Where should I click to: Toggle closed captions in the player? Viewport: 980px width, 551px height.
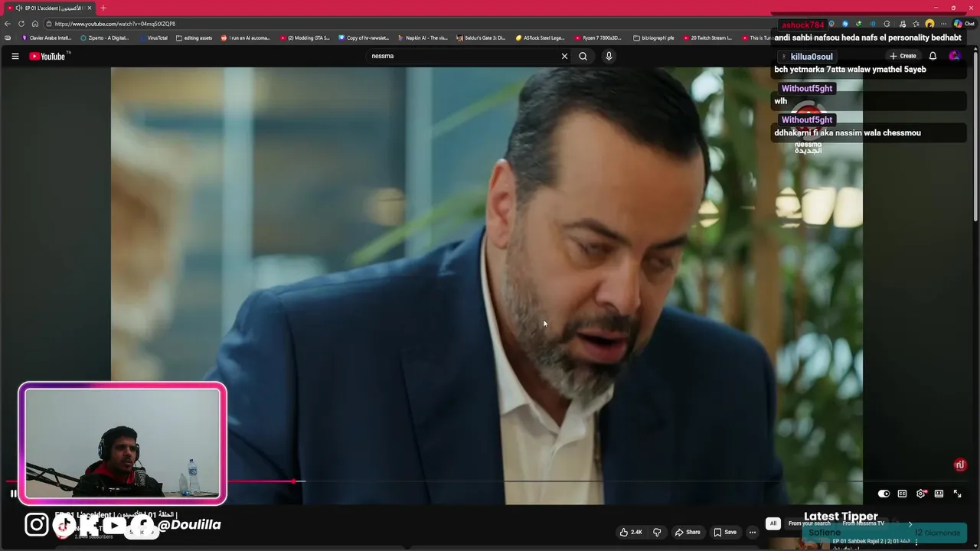[902, 494]
